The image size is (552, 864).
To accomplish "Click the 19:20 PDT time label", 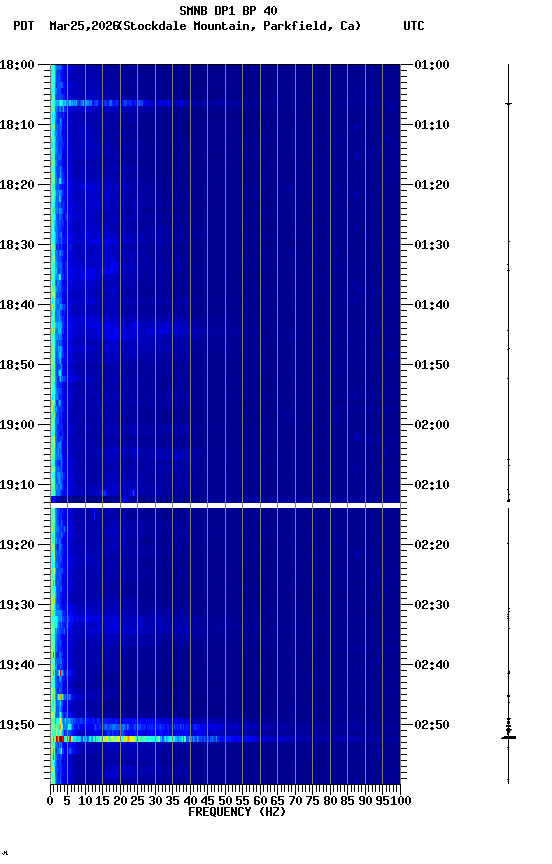I will (x=17, y=545).
